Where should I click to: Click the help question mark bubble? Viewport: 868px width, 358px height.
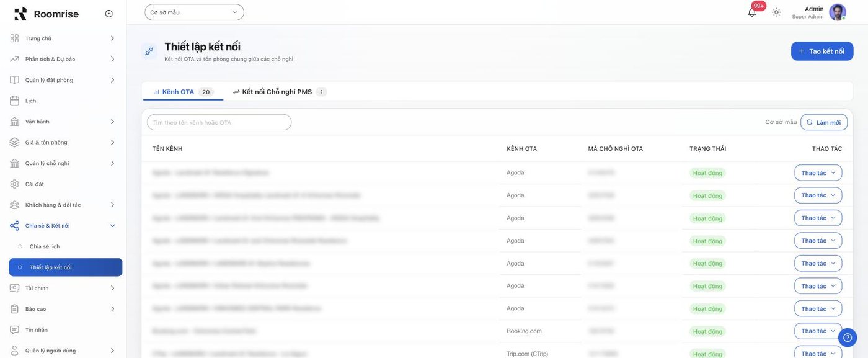tap(848, 338)
